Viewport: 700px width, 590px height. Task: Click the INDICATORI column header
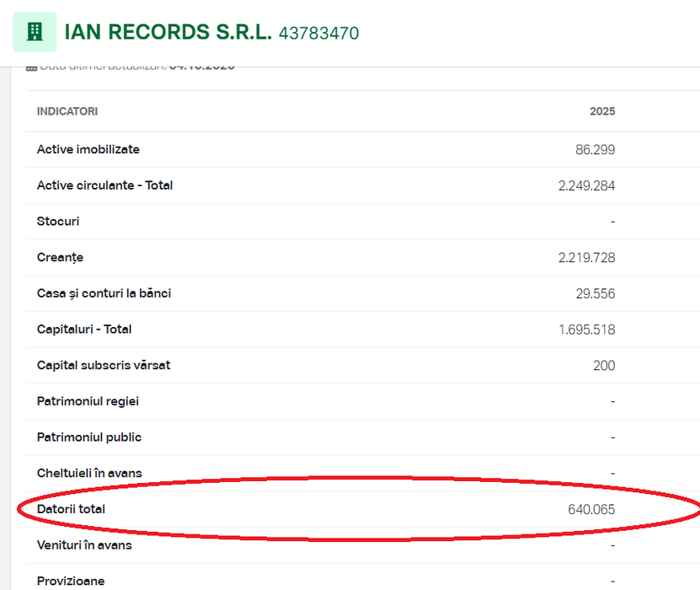click(67, 111)
